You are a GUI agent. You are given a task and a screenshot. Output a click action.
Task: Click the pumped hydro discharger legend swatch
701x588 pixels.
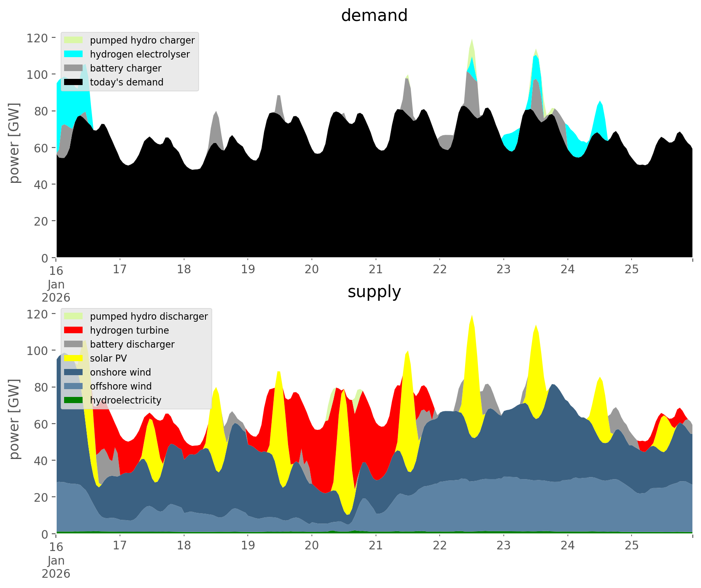coord(74,316)
